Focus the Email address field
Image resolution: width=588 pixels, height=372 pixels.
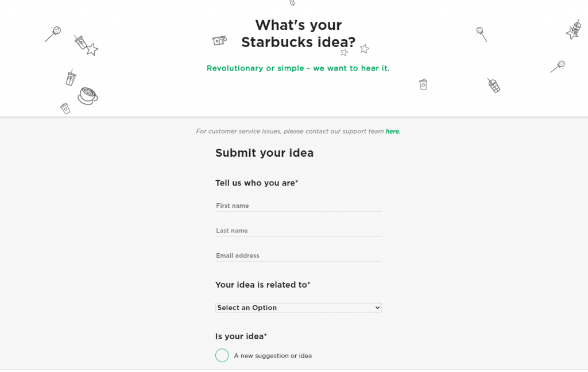(299, 255)
